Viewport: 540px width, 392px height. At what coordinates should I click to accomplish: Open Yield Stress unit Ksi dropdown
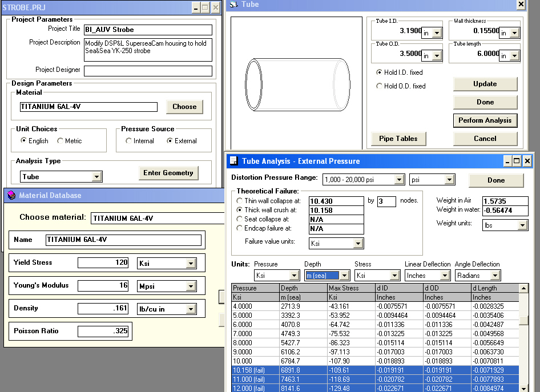click(191, 264)
